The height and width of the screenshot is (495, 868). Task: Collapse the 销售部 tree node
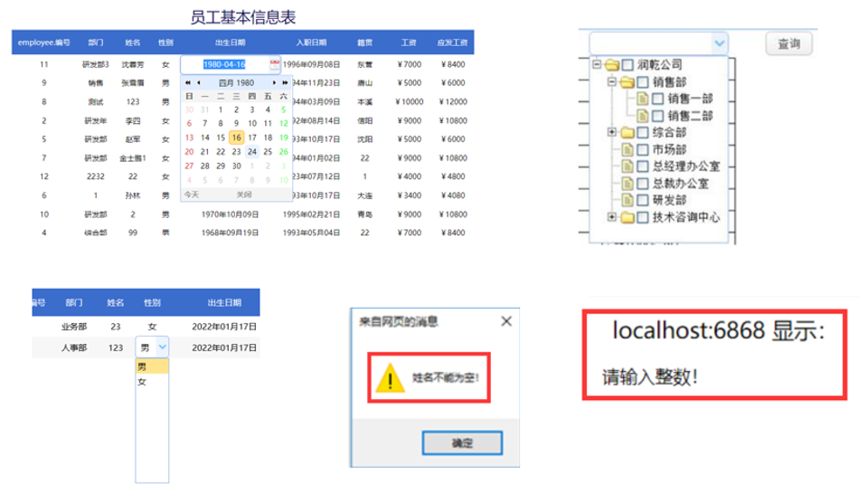tap(612, 82)
